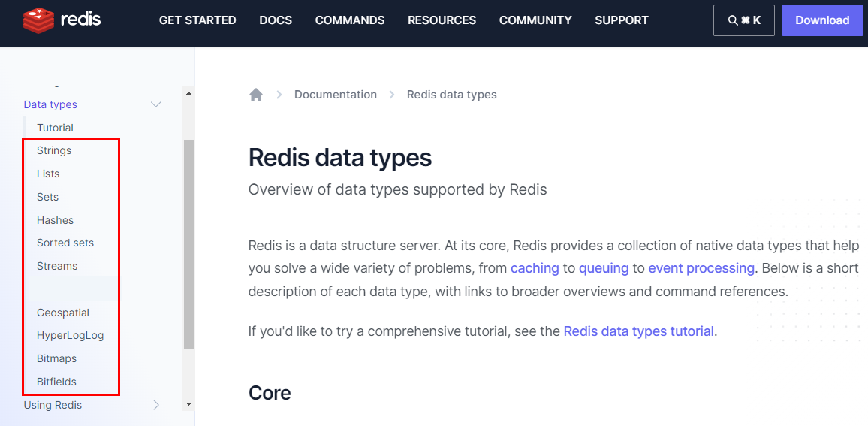Expand the Using Redis section chevron
The width and height of the screenshot is (868, 426).
[x=156, y=405]
